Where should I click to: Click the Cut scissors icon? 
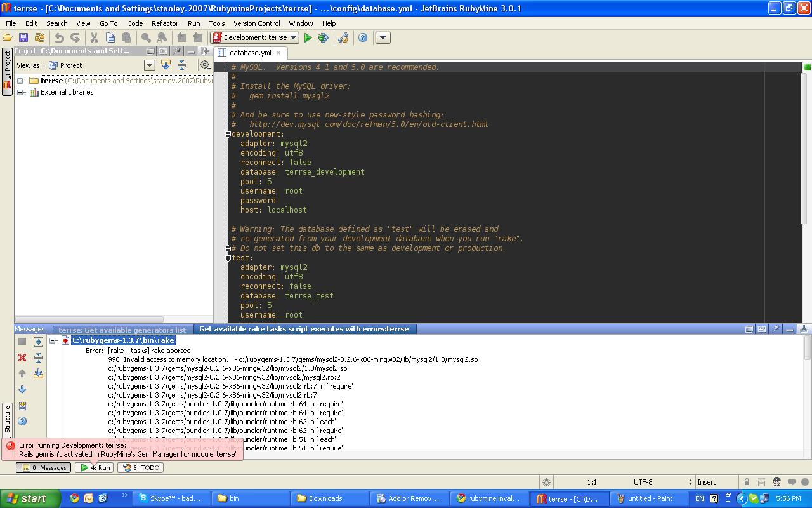tap(94, 38)
